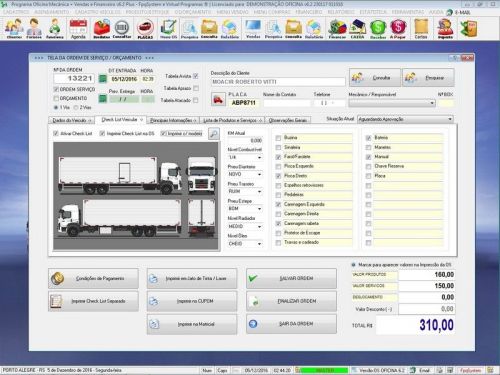Toggle the Buzina checkbox
Screen dimensions: 500x375
[278, 138]
